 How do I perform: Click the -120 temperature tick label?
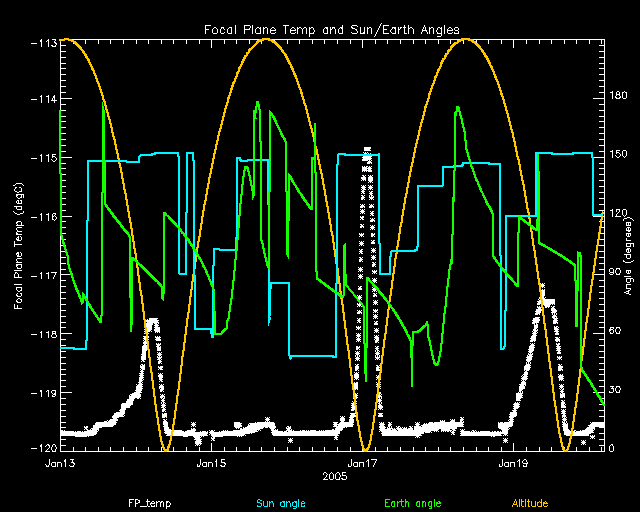point(43,447)
